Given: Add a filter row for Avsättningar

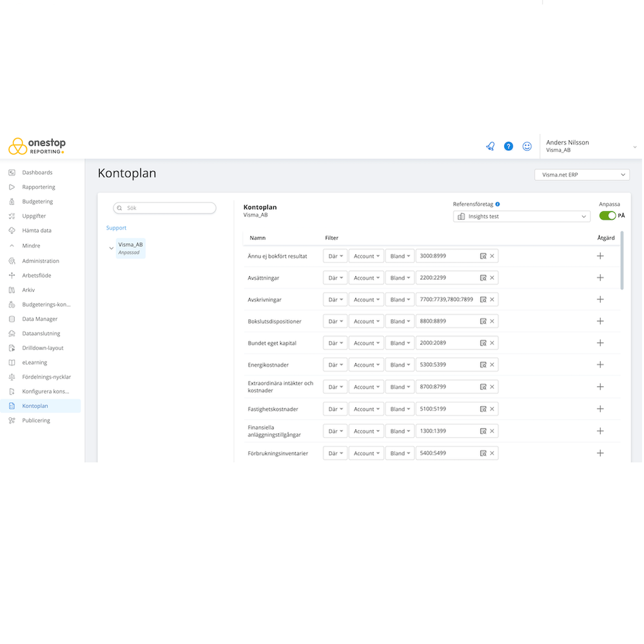Looking at the screenshot, I should (x=600, y=278).
